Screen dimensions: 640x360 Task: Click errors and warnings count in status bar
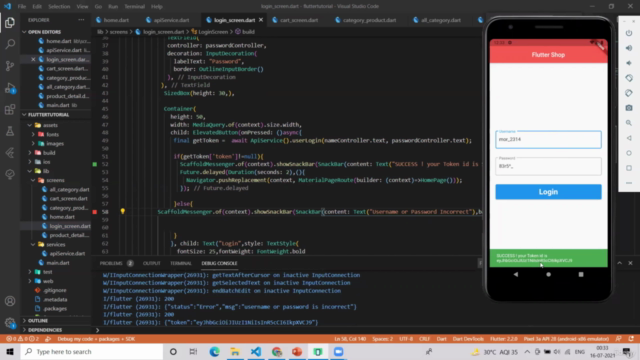(x=22, y=339)
